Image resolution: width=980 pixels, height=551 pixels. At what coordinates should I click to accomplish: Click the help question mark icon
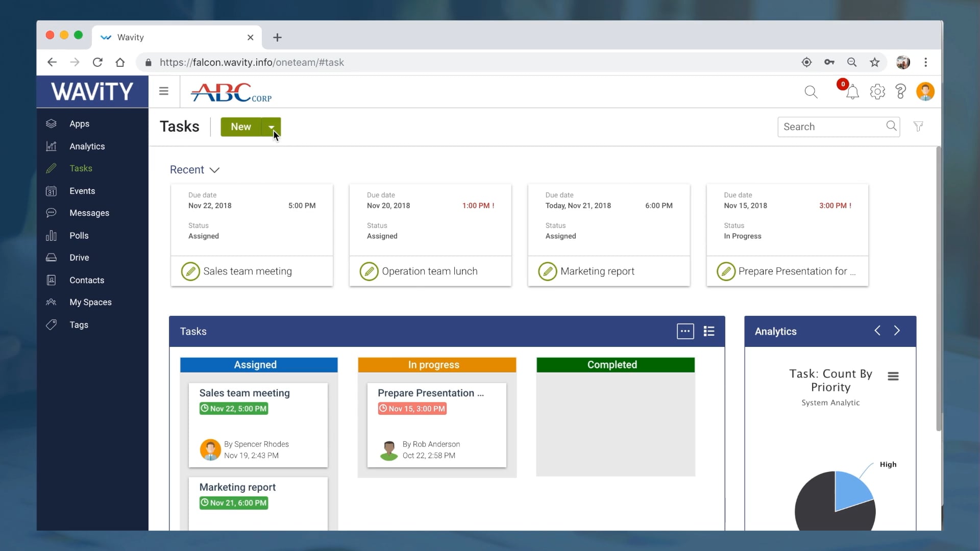901,92
